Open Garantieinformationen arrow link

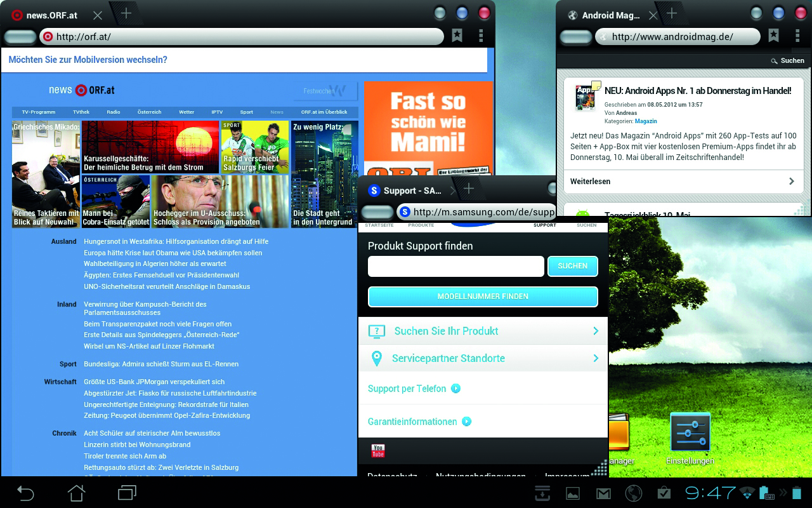(x=467, y=421)
